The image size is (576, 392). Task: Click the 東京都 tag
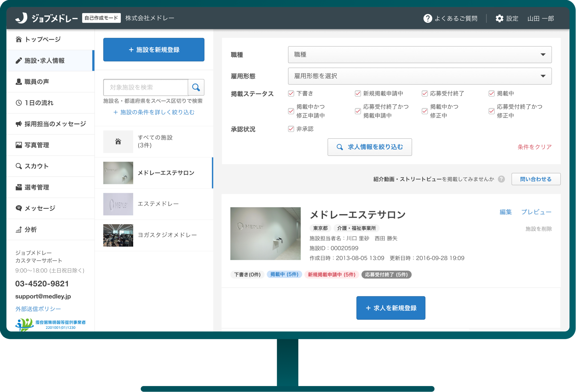(320, 228)
